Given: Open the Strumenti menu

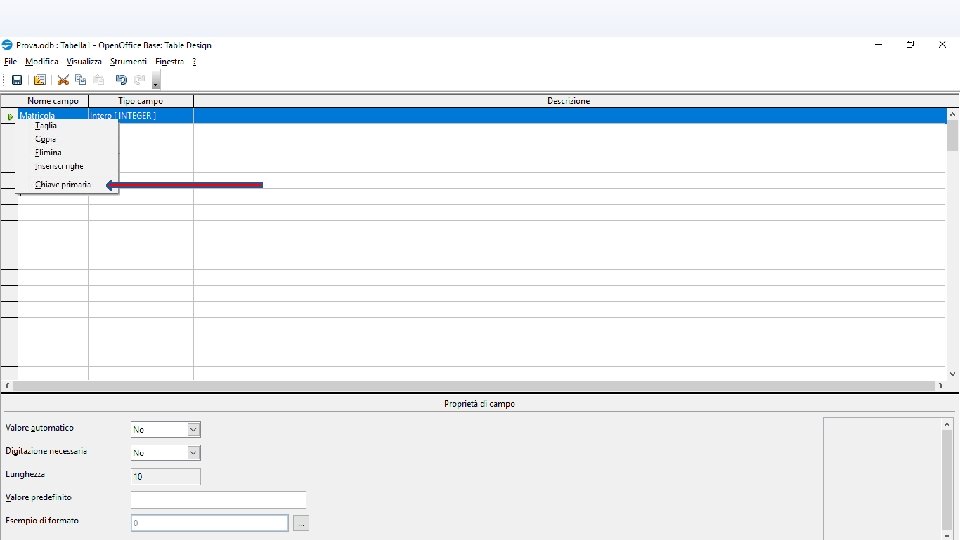Looking at the screenshot, I should 129,61.
